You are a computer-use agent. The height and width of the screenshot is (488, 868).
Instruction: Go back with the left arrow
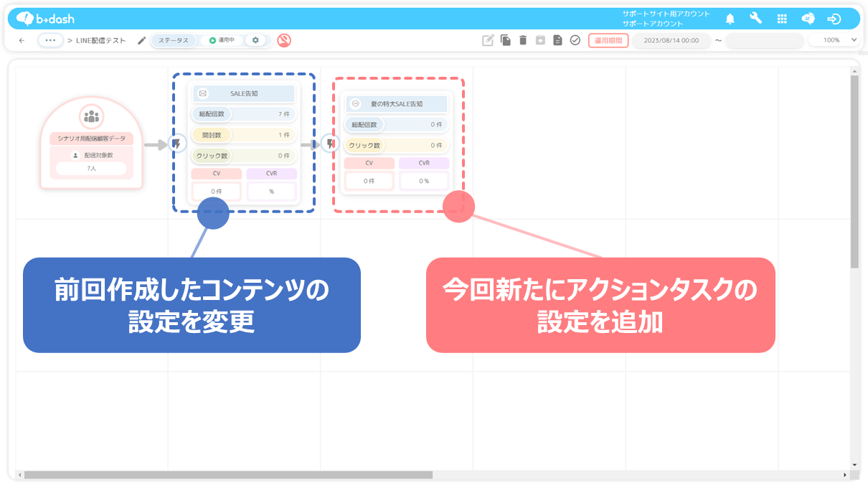[x=22, y=40]
